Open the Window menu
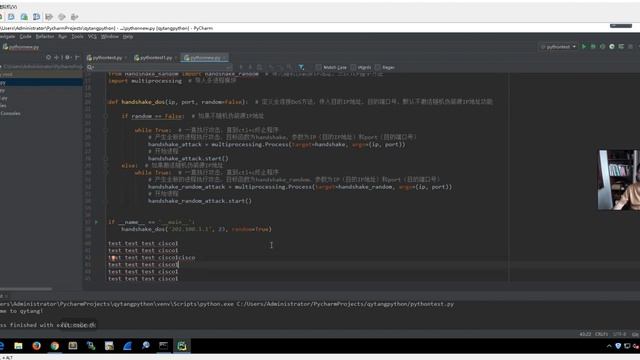The height and width of the screenshot is (360, 640). (x=109, y=37)
